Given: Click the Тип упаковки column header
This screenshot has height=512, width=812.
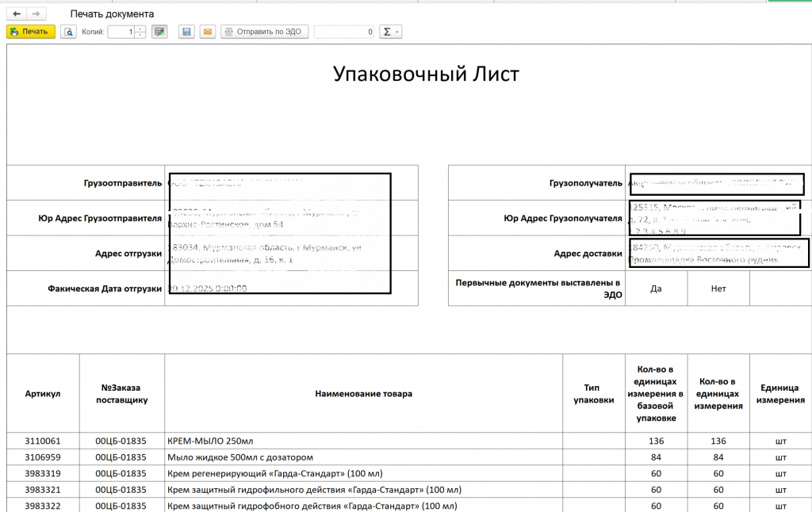Looking at the screenshot, I should click(594, 393).
